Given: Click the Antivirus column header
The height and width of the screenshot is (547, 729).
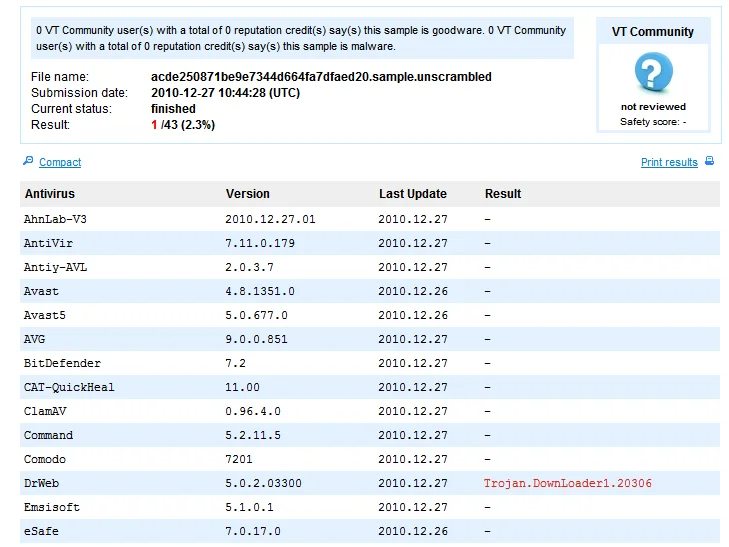Looking at the screenshot, I should pos(50,194).
